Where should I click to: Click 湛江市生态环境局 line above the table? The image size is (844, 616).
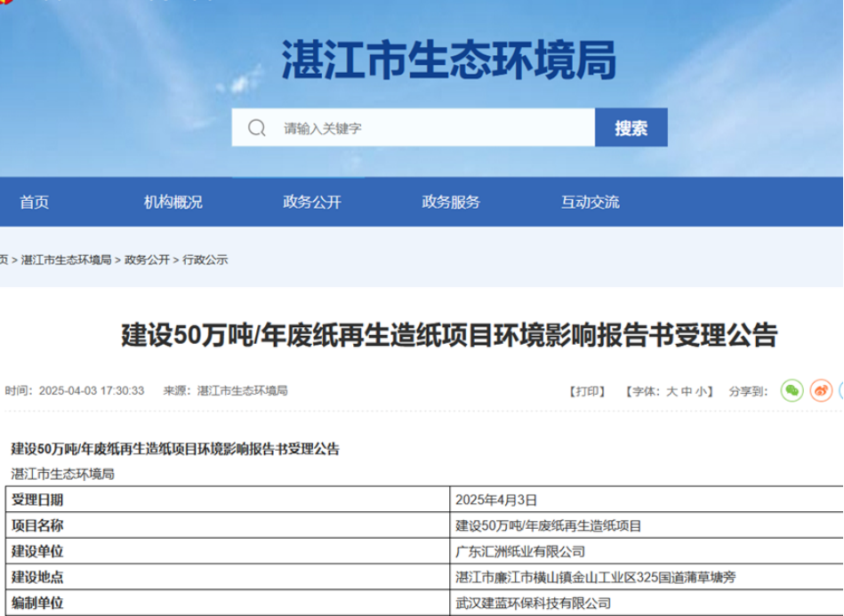[x=63, y=474]
